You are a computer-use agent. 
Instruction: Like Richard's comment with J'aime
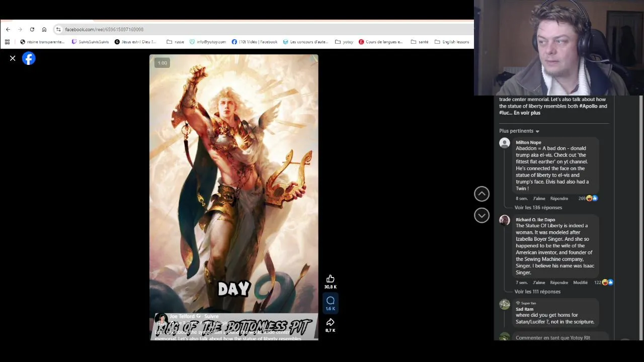pyautogui.click(x=539, y=283)
